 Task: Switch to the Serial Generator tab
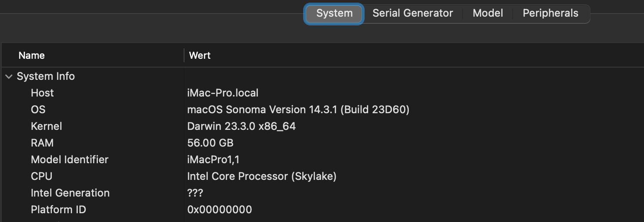coord(412,13)
